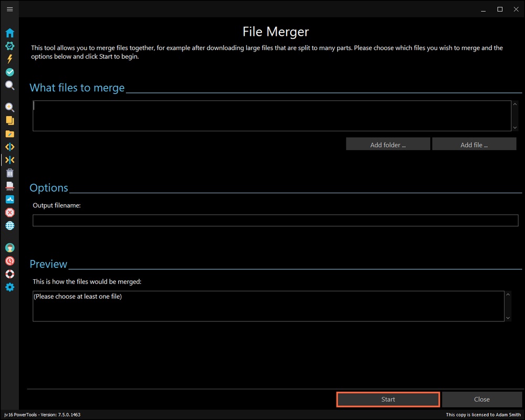Click the Close button at bottom right
This screenshot has height=420, width=525.
tap(481, 400)
